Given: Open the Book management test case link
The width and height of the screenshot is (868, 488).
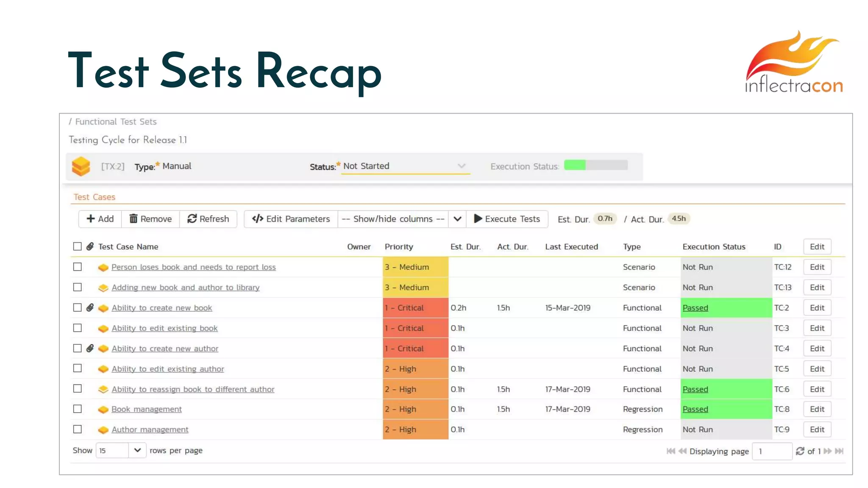Looking at the screenshot, I should pos(147,409).
